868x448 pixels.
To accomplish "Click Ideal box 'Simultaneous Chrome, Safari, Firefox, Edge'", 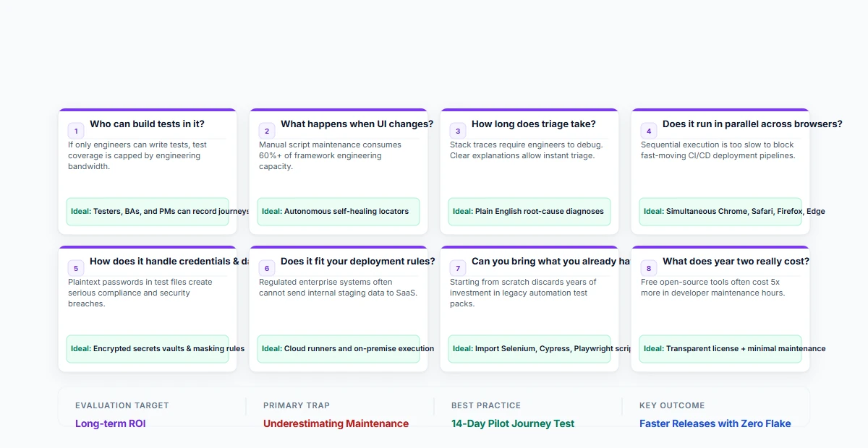I will click(720, 212).
